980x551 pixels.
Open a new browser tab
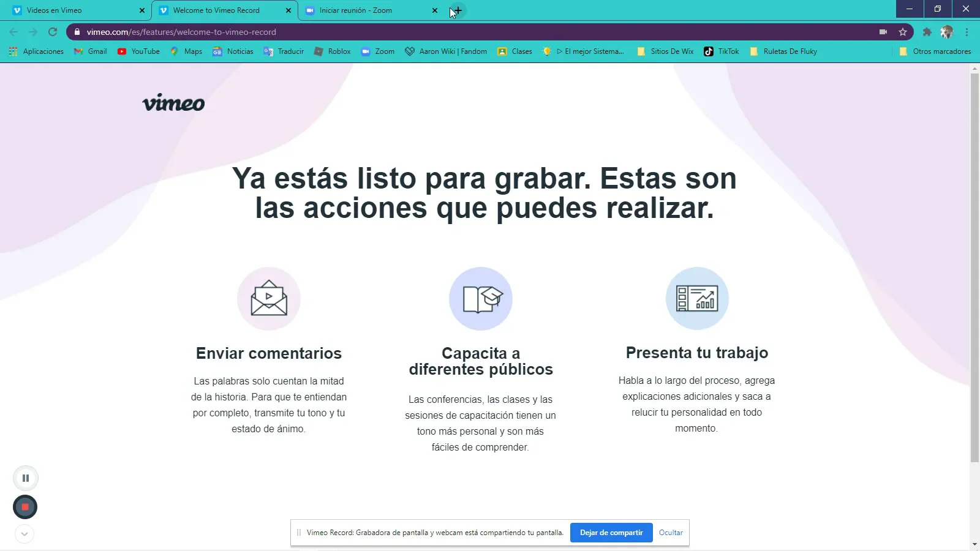[456, 10]
